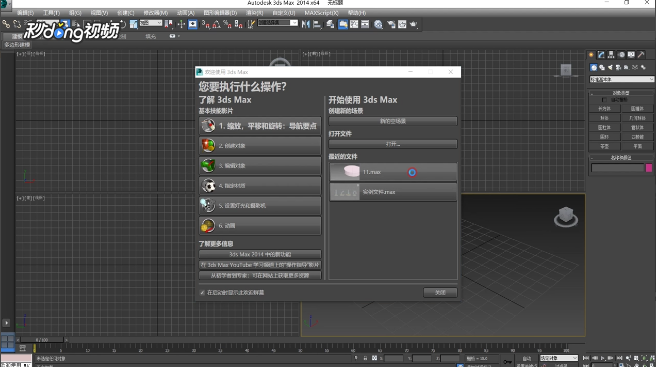Select Lights category in Create panel

610,67
